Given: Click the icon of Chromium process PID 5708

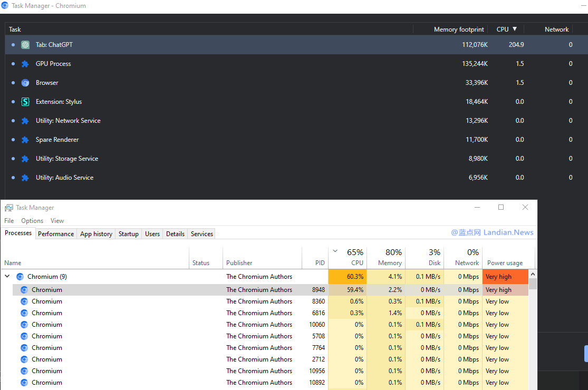Looking at the screenshot, I should tap(24, 336).
